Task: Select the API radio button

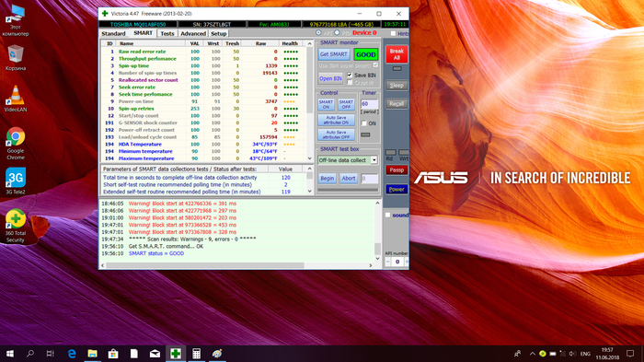Action: 318,32
